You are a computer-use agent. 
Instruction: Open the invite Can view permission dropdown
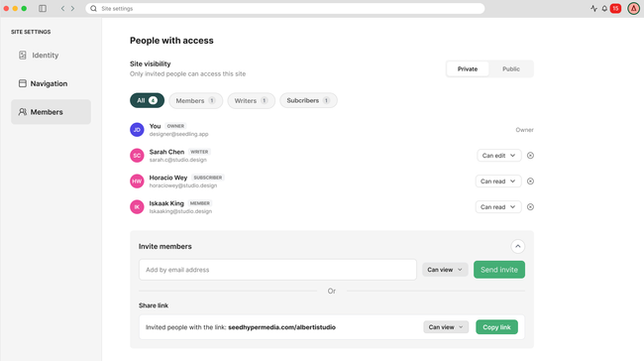click(445, 270)
